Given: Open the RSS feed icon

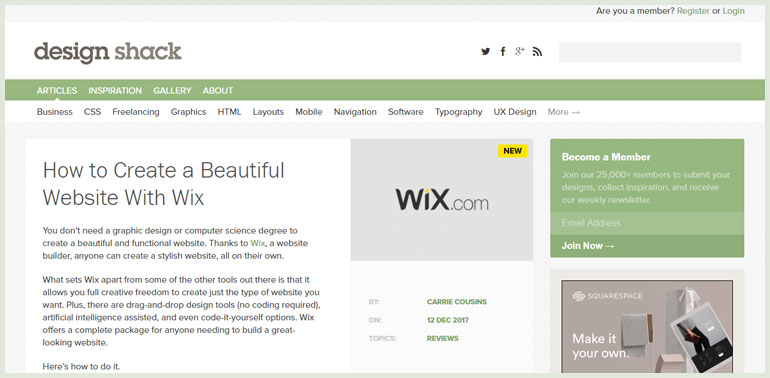Looking at the screenshot, I should [x=537, y=52].
